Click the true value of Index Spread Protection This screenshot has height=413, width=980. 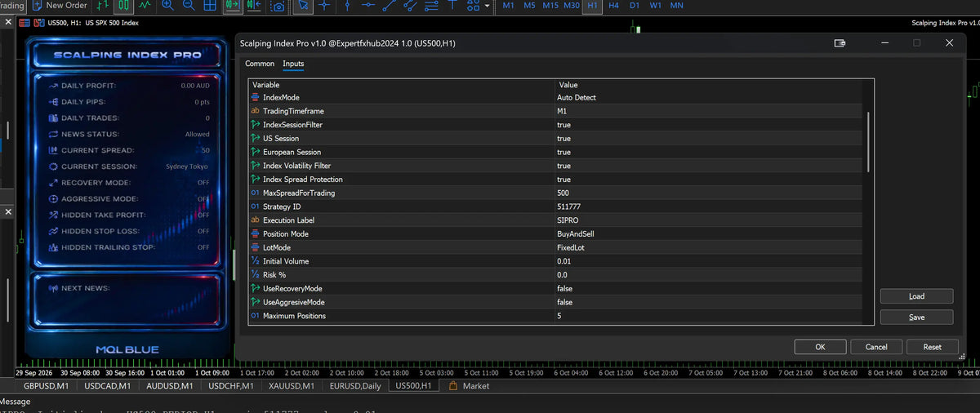(x=563, y=179)
